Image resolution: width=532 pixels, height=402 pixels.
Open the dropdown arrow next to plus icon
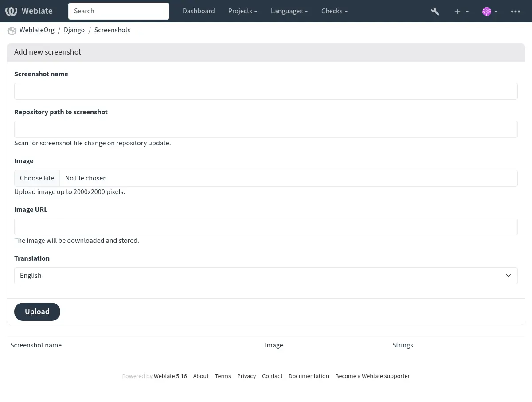[x=467, y=11]
